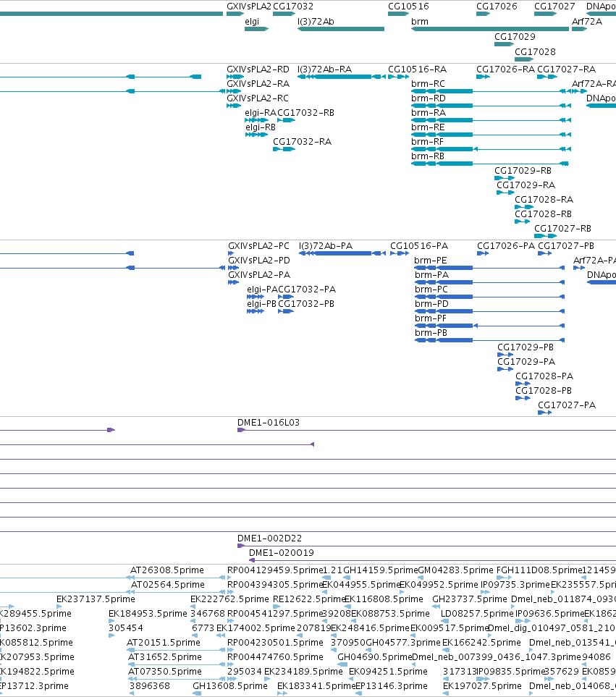
Task: Open the CG17029-RA transcript label
Action: 526,185
